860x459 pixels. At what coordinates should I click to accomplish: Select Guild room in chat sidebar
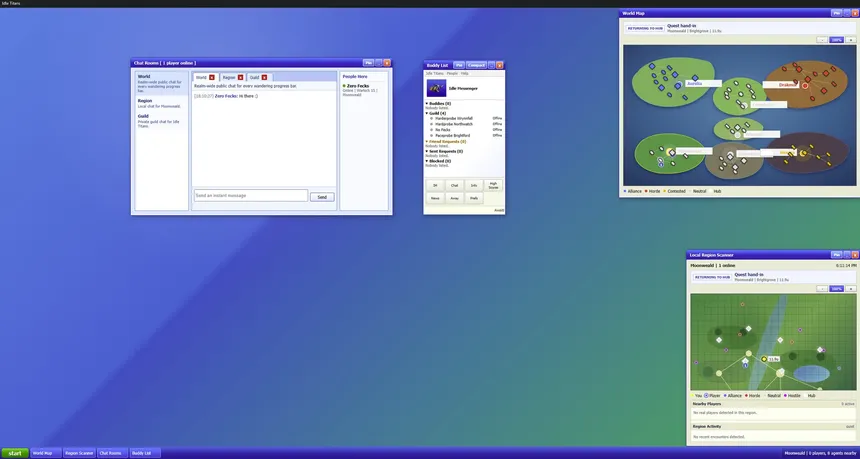[161, 121]
